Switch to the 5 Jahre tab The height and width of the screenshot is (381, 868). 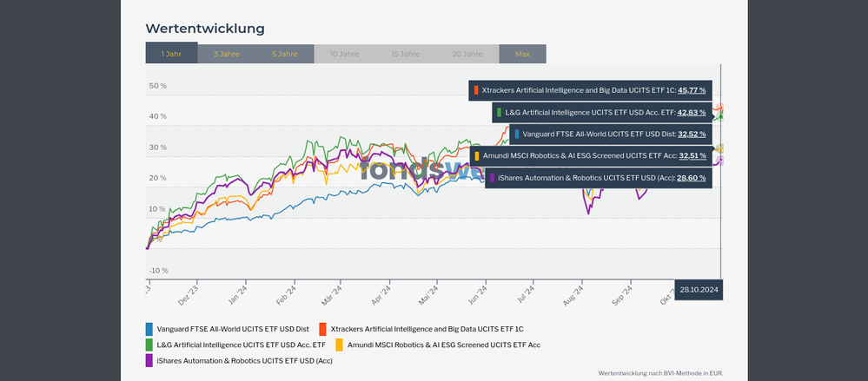pyautogui.click(x=285, y=54)
